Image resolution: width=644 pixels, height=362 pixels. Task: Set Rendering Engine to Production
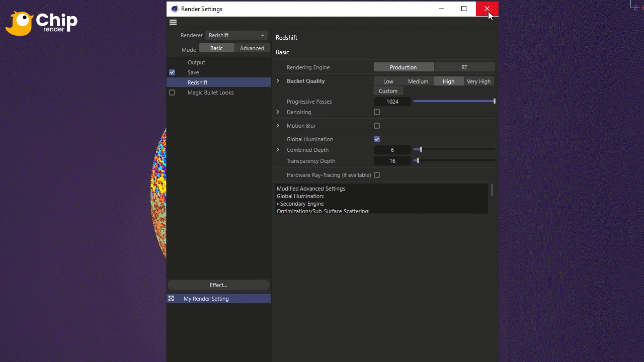404,67
